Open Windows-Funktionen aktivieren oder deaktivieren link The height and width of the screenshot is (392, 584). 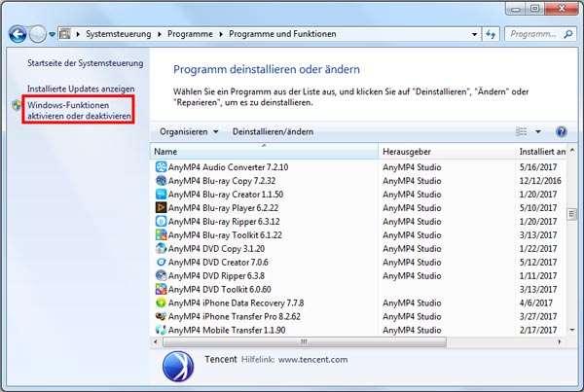tap(79, 110)
